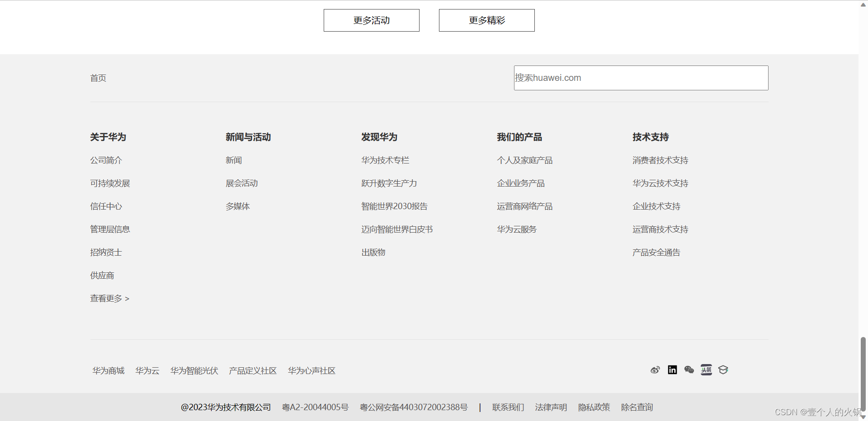
Task: Click the 新闻与活动 column heading
Action: (x=248, y=137)
